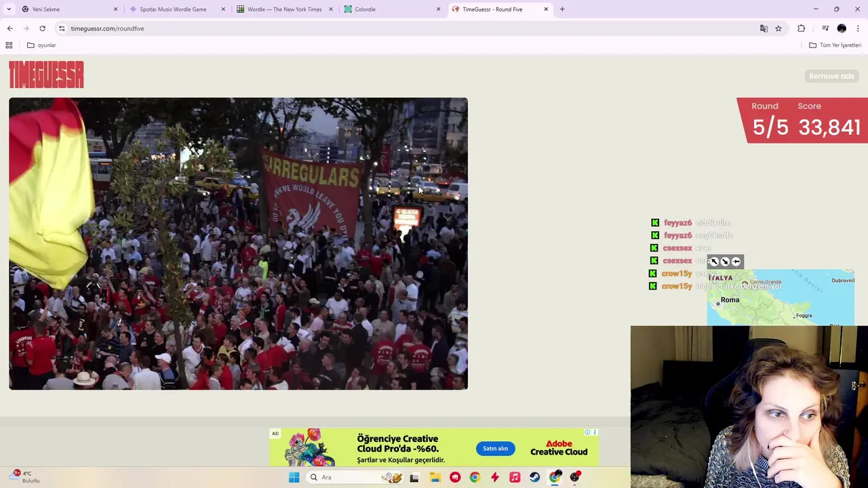Shrink map with the down-right arrow icon
Screen dimensions: 868x488
click(725, 261)
